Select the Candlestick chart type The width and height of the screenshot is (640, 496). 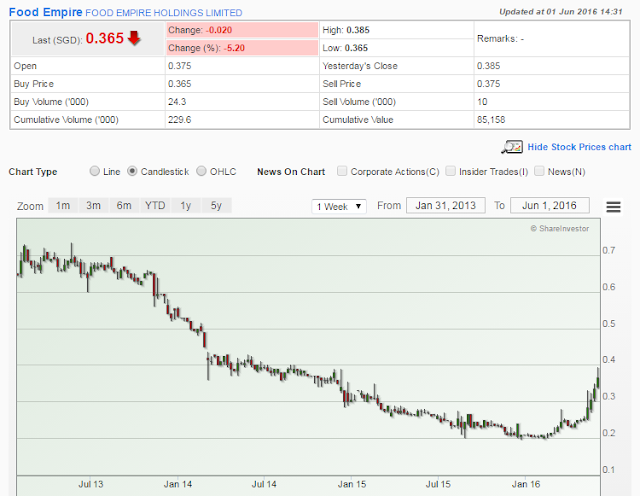click(x=132, y=171)
